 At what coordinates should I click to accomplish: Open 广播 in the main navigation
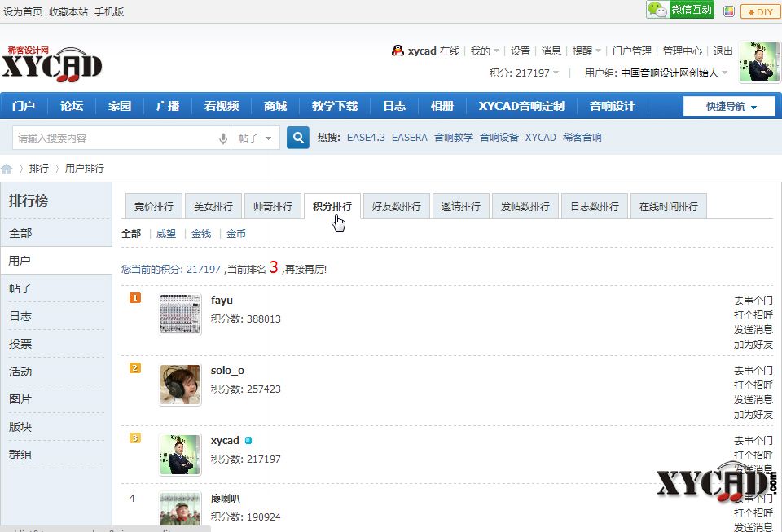point(168,106)
